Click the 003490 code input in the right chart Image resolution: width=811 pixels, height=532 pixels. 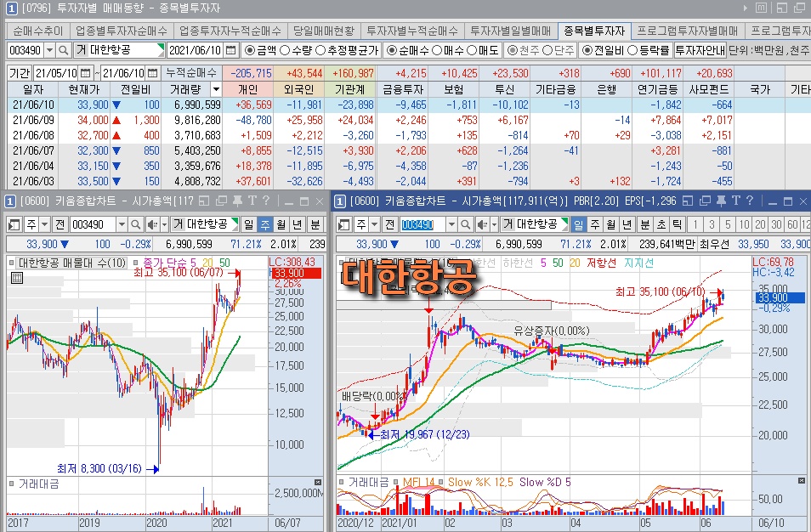click(423, 224)
